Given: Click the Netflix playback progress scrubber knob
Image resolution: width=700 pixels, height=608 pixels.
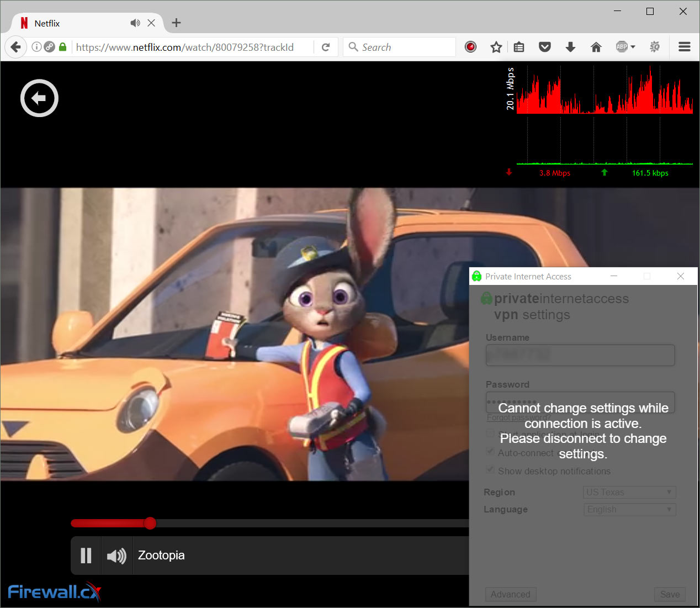Looking at the screenshot, I should point(150,523).
